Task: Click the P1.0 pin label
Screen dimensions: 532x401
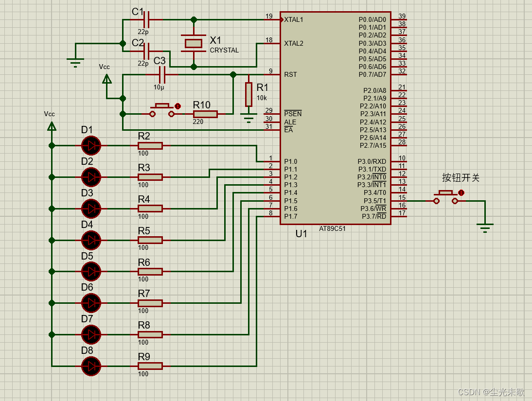Action: tap(291, 161)
